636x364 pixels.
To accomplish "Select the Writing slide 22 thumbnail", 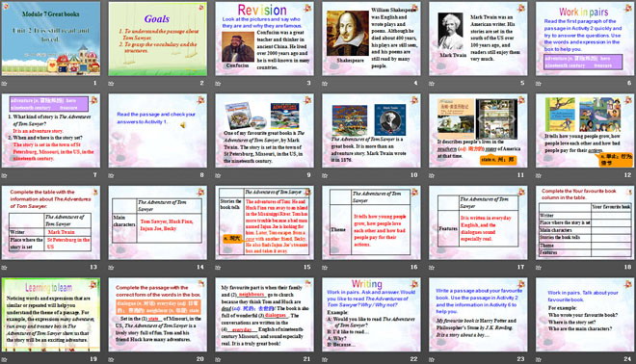I will [x=371, y=315].
